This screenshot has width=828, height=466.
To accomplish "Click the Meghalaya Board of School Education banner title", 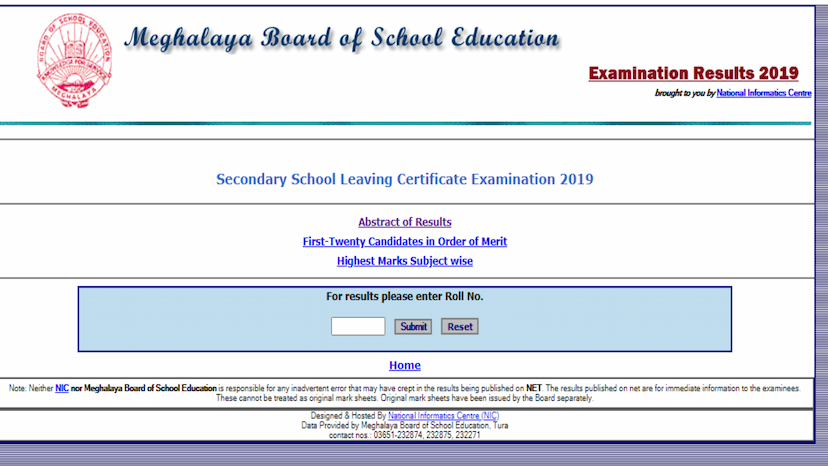I will pyautogui.click(x=342, y=38).
